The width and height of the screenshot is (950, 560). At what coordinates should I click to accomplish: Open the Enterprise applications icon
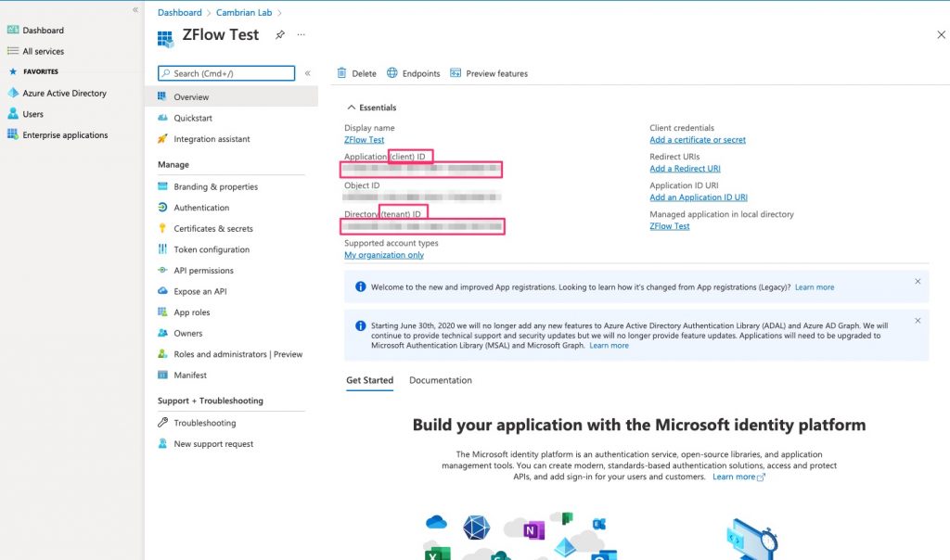[13, 134]
